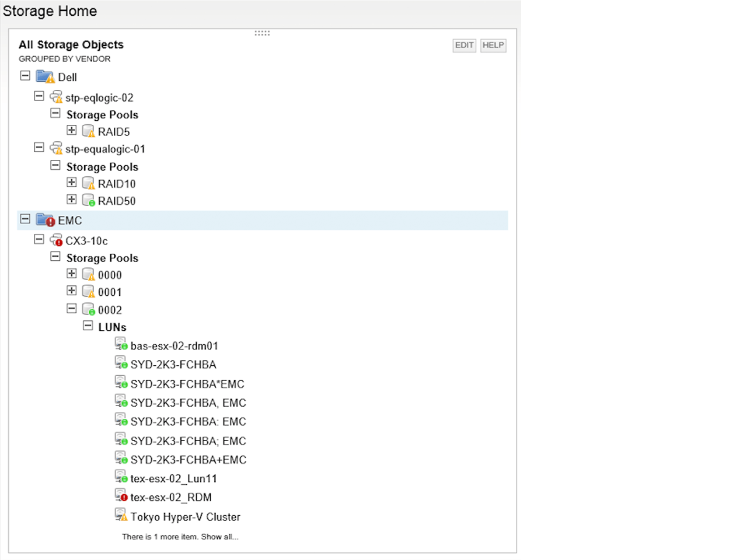This screenshot has height=560, width=747.
Task: Click the bas-esx-02-rdm01 LUN icon
Action: [x=121, y=345]
